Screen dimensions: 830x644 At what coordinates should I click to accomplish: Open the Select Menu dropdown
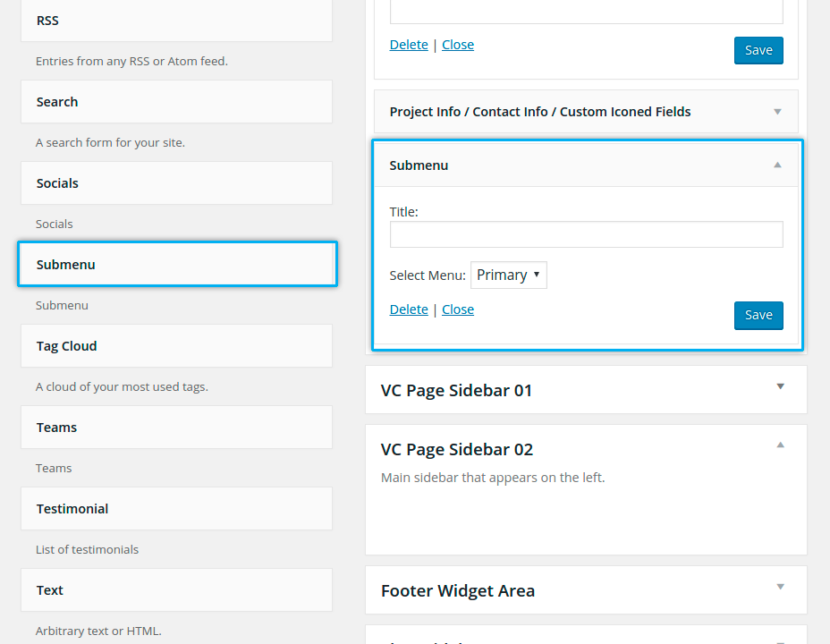(x=508, y=275)
